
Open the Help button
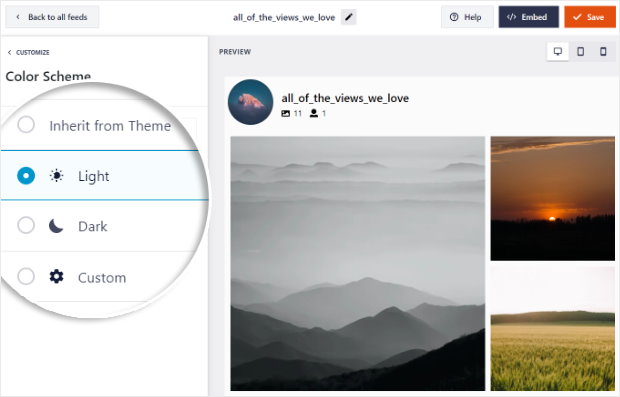[467, 17]
